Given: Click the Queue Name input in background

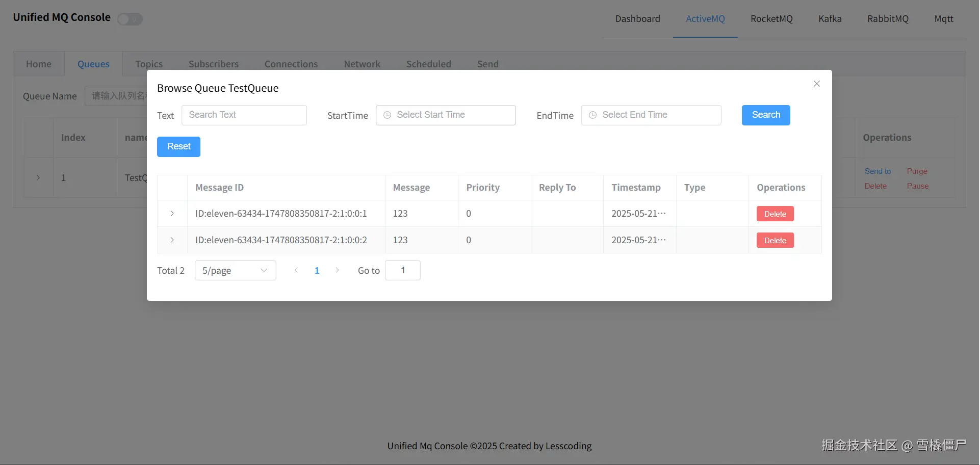Looking at the screenshot, I should [x=116, y=96].
